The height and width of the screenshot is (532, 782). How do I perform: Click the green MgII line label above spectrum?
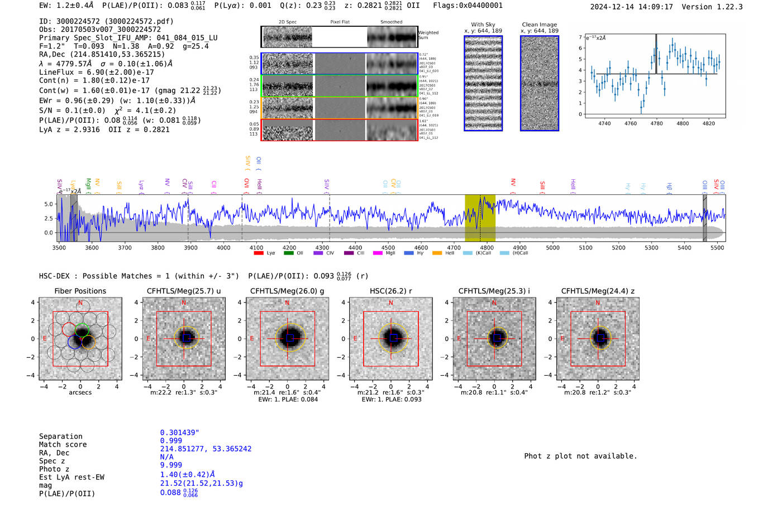(x=88, y=185)
